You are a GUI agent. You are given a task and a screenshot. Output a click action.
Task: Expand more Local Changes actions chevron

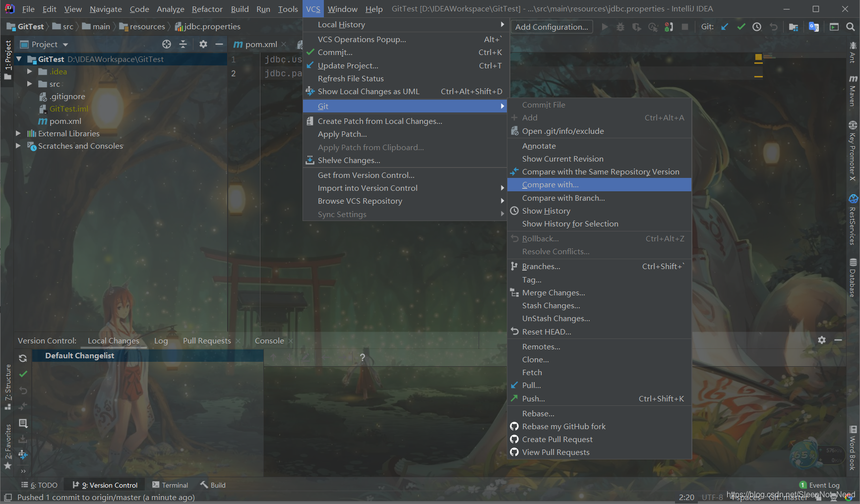[x=23, y=471]
